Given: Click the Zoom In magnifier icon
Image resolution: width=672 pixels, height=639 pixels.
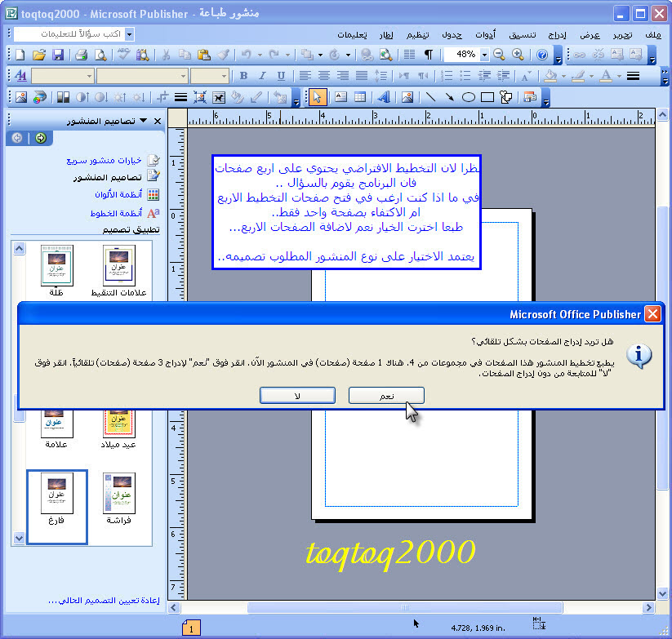Looking at the screenshot, I should (x=518, y=55).
